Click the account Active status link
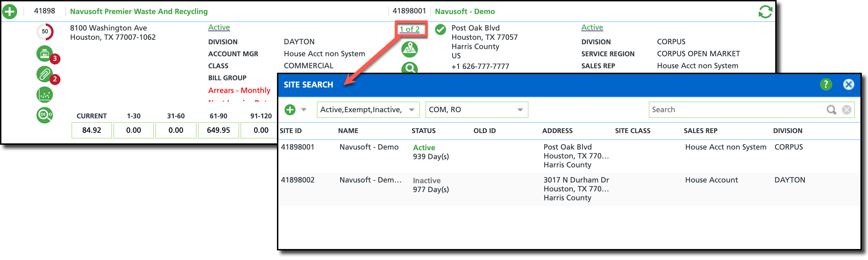This screenshot has width=868, height=260. pos(219,27)
